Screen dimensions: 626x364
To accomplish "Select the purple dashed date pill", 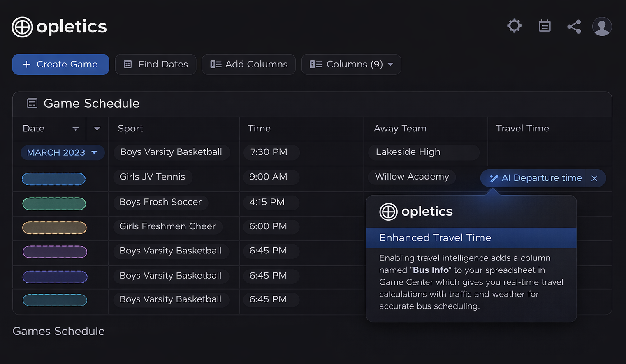I will (x=55, y=252).
